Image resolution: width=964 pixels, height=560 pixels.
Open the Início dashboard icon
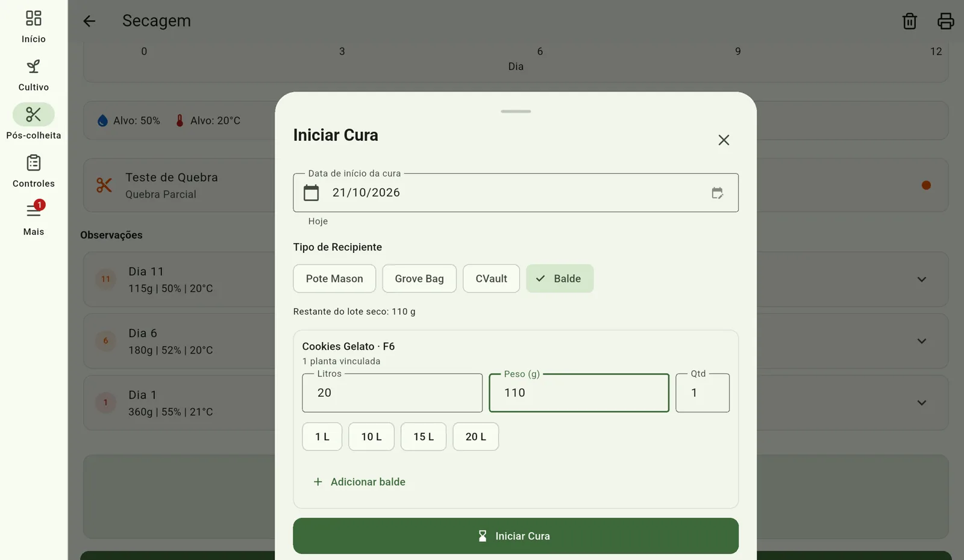pos(34,18)
